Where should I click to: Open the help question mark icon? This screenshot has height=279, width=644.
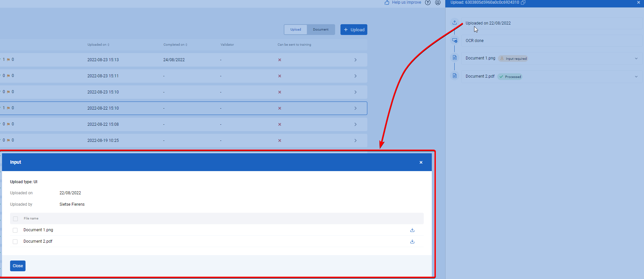pyautogui.click(x=428, y=2)
